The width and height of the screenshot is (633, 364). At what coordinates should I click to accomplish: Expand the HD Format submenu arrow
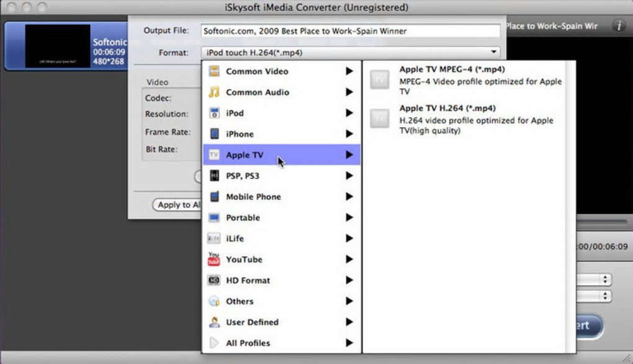coord(349,280)
